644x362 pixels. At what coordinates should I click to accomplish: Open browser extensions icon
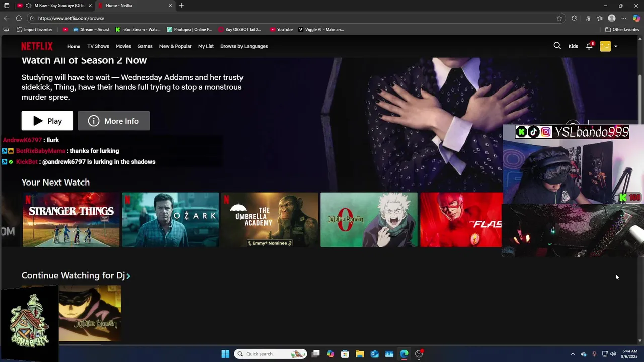(x=574, y=18)
